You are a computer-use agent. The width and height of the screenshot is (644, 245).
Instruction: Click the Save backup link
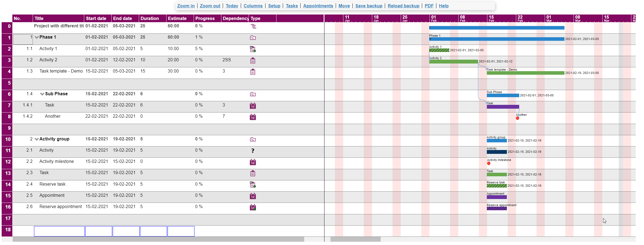[369, 6]
